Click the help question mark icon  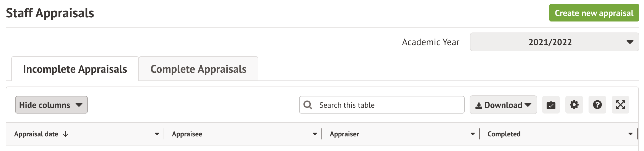[x=597, y=105]
